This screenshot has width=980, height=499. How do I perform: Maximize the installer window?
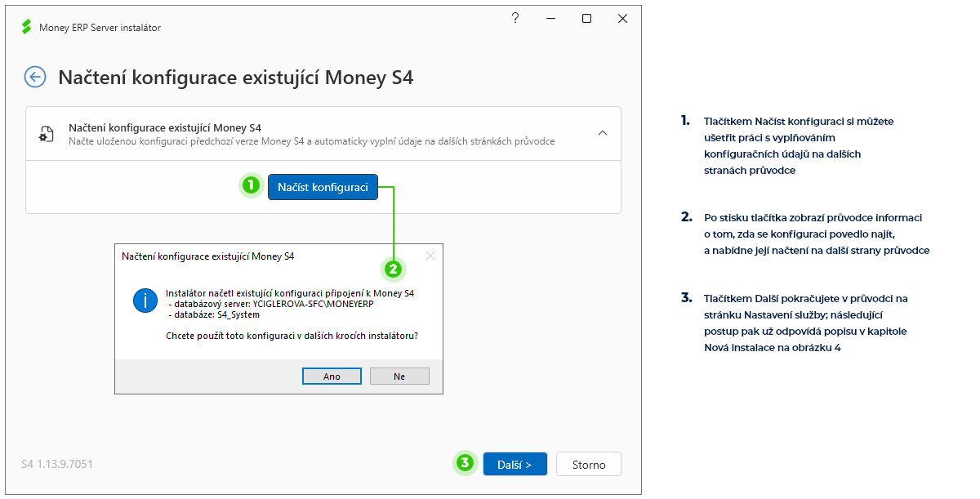tap(586, 18)
